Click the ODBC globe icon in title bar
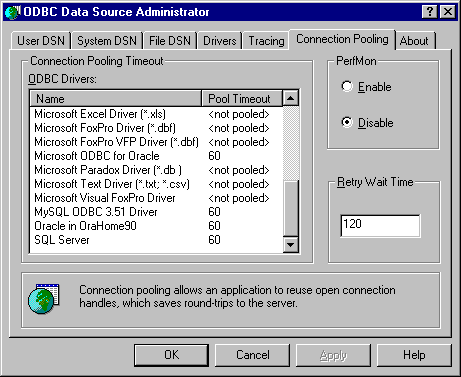461x377 pixels. click(x=13, y=12)
